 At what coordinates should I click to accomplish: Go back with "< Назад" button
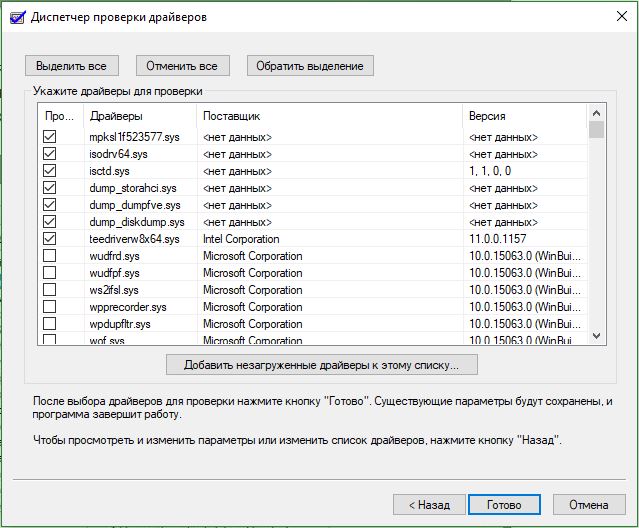pyautogui.click(x=429, y=505)
